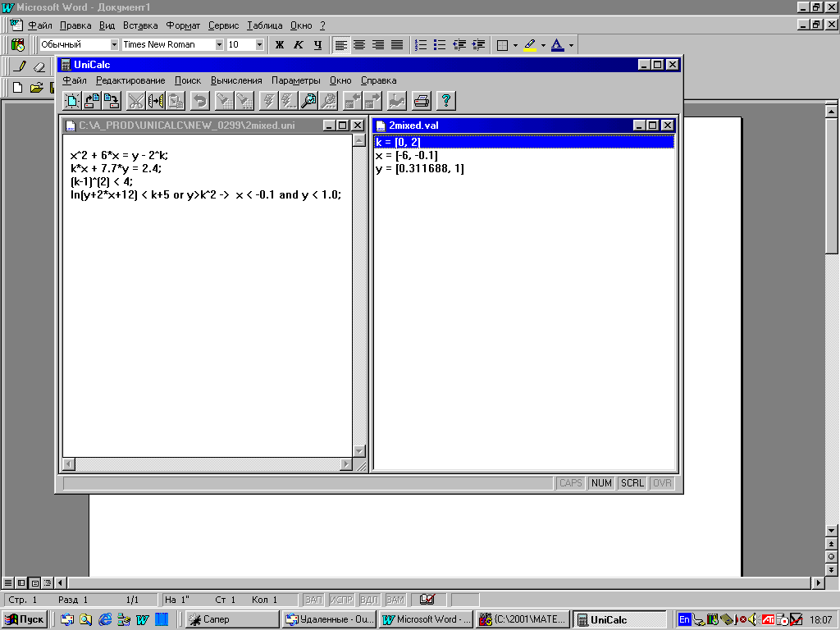Click the Word new blank document icon
Image resolution: width=840 pixels, height=630 pixels.
click(18, 87)
